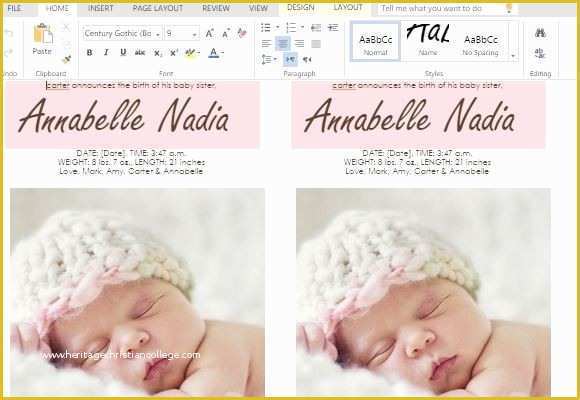Toggle Subscript formatting

click(x=157, y=53)
